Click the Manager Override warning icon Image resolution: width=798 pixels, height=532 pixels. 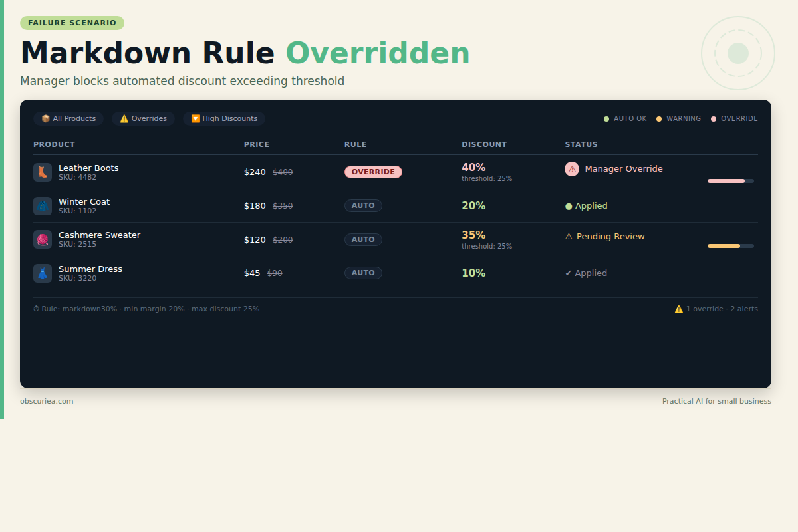point(572,169)
